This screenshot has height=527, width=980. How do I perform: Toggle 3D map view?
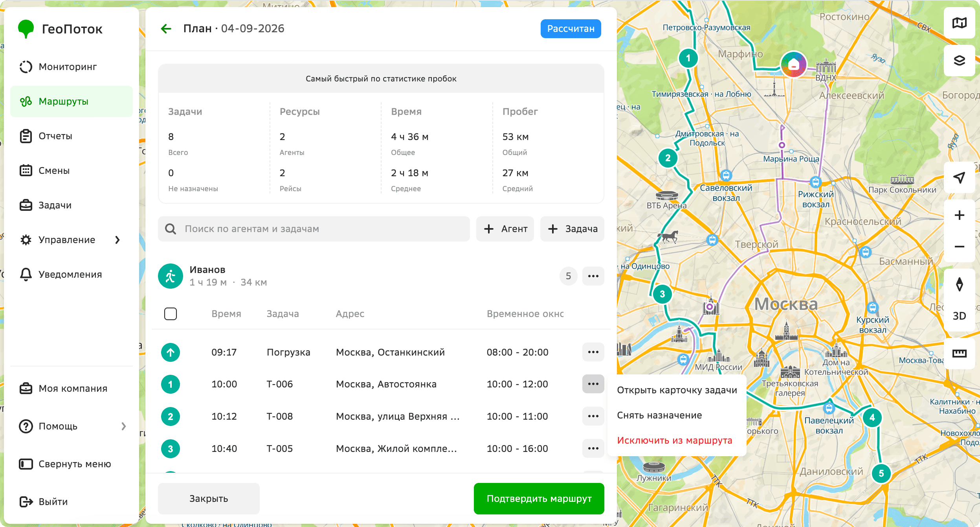tap(959, 316)
